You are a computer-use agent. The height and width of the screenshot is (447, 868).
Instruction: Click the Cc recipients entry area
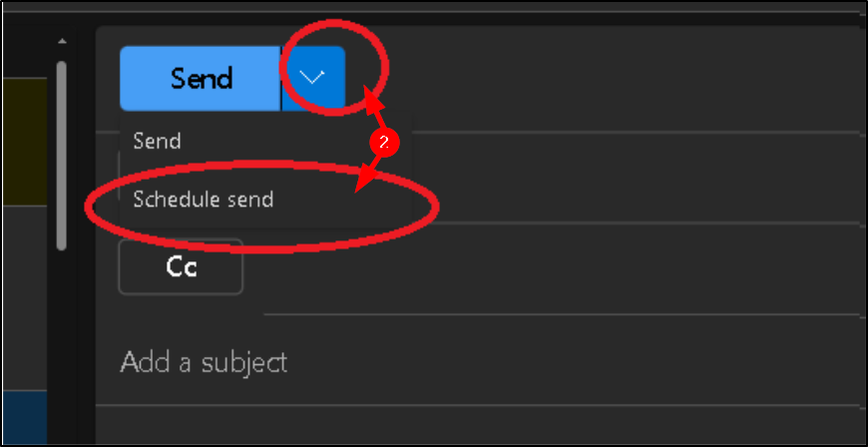pos(554,267)
